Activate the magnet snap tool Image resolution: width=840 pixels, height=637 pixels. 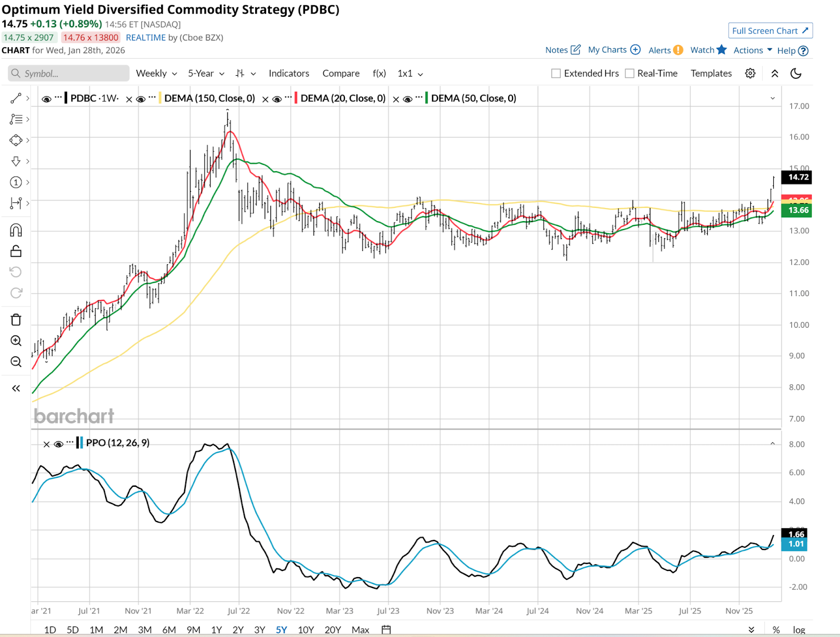(16, 230)
